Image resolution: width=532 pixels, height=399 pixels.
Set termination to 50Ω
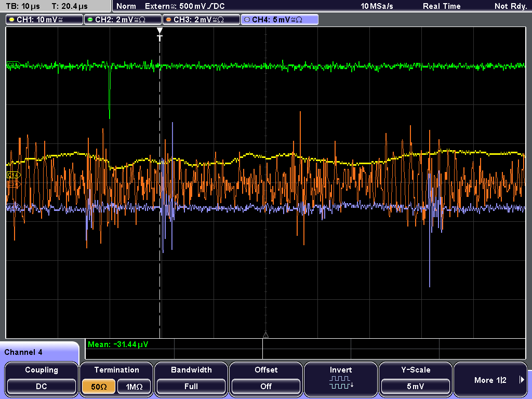pyautogui.click(x=99, y=387)
